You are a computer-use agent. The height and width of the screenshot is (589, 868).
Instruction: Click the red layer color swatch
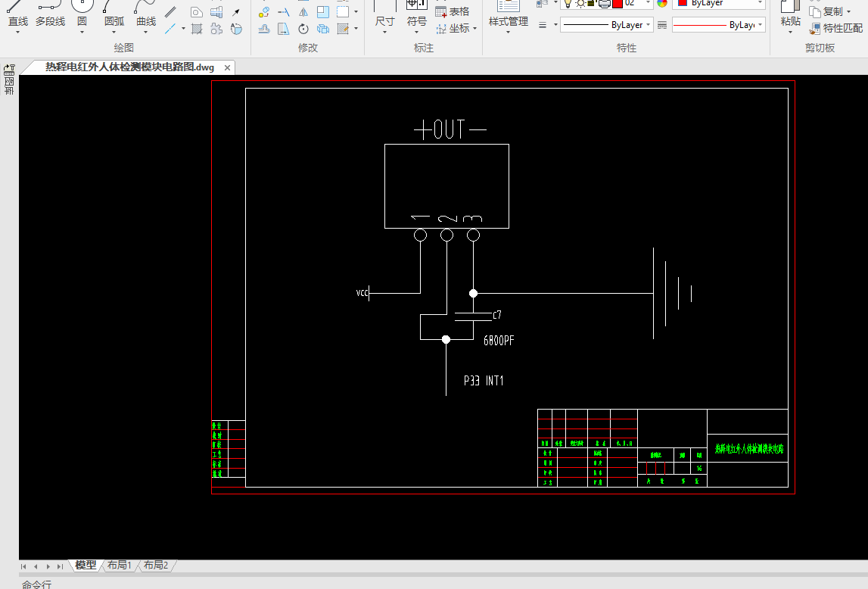tap(618, 3)
